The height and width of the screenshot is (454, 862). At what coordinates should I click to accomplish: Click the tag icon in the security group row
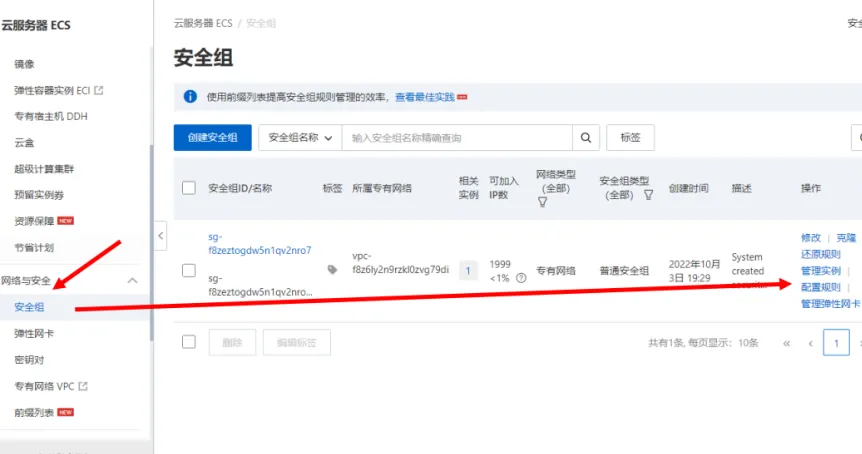(332, 270)
